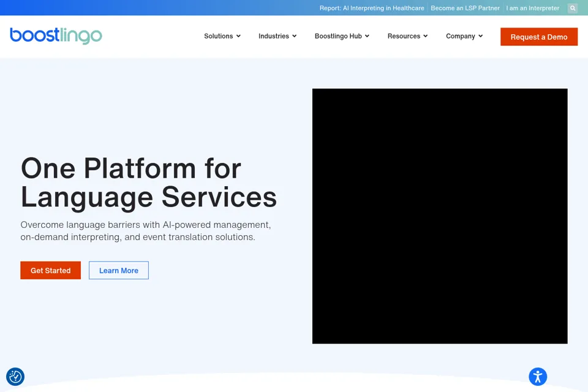Open the Solutions menu label
Image resolution: width=588 pixels, height=392 pixels.
click(218, 36)
